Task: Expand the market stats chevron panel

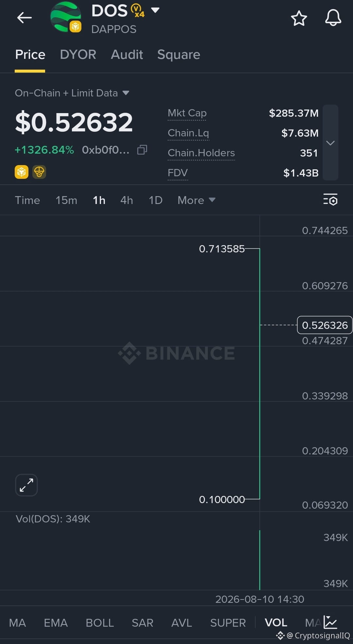Action: click(330, 143)
